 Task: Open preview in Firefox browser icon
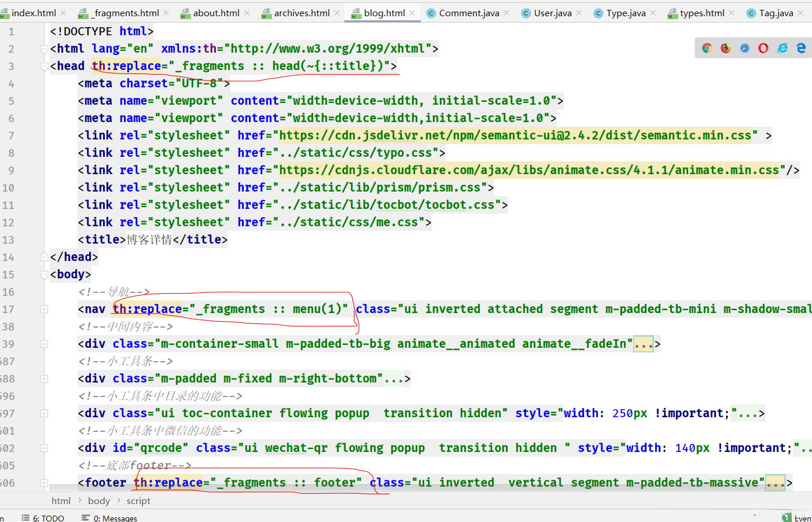726,48
